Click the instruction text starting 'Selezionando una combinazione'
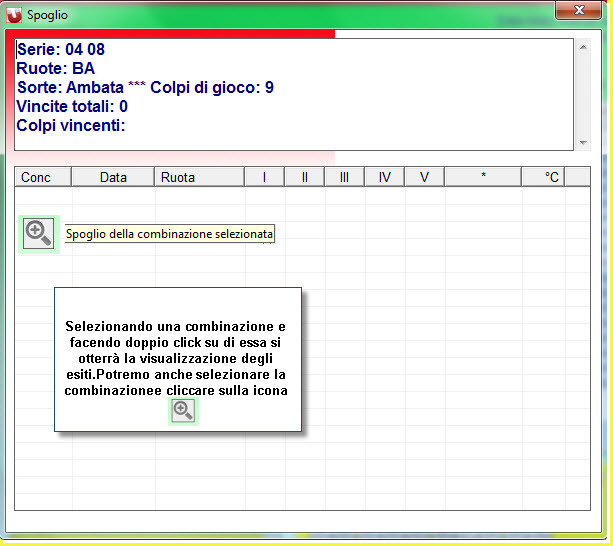The height and width of the screenshot is (546, 613). coord(176,358)
